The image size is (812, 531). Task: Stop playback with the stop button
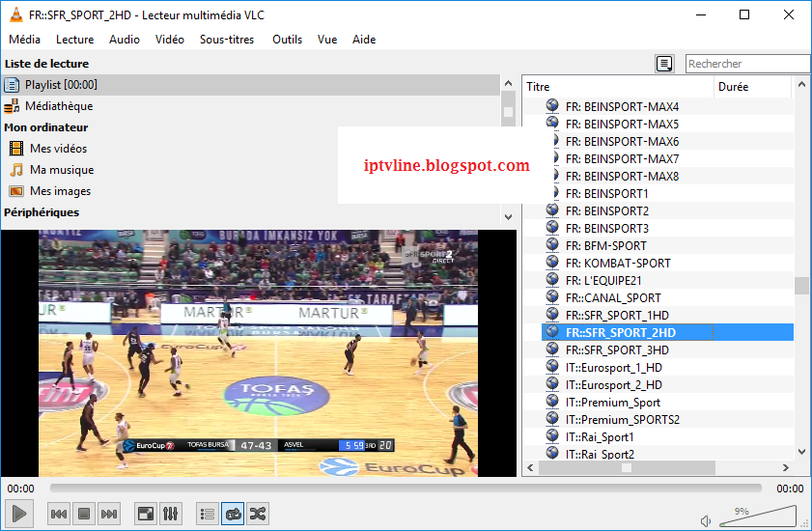tap(84, 514)
